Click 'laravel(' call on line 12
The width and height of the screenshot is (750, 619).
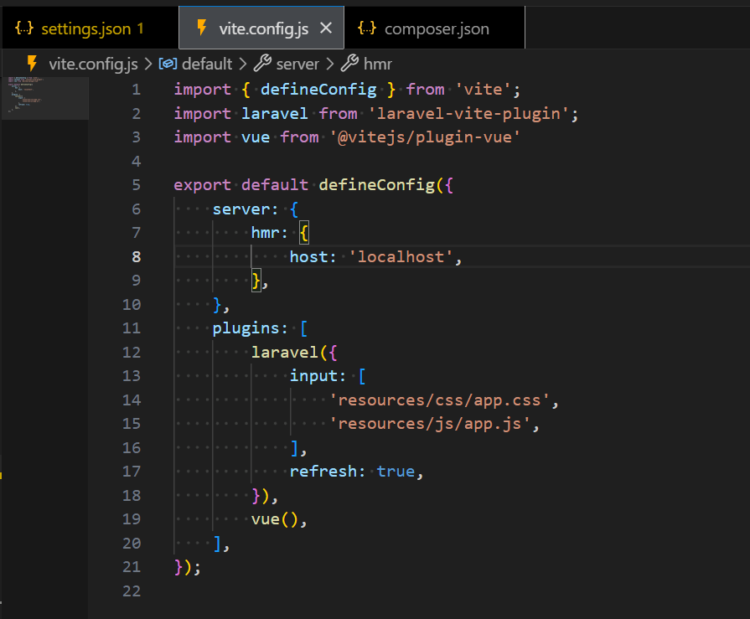289,353
